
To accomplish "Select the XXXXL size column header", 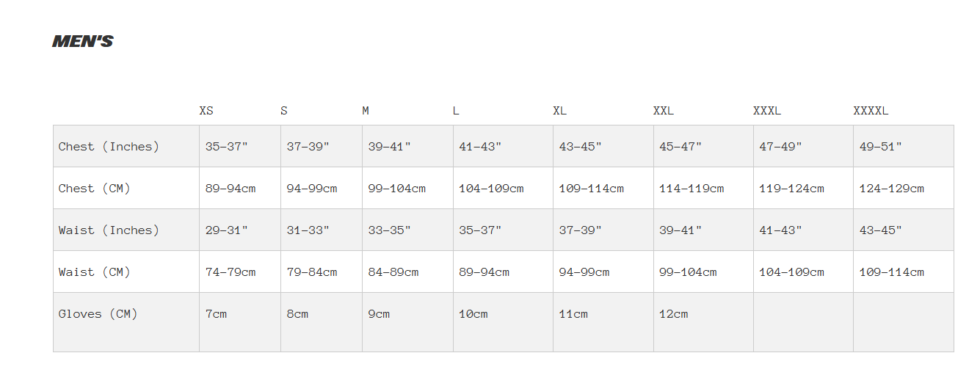I will [871, 111].
